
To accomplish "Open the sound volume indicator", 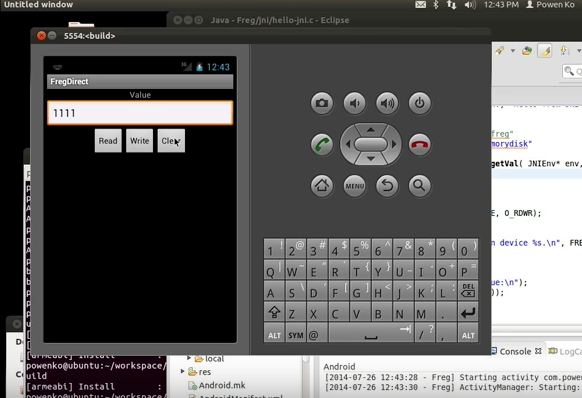I will click(470, 4).
